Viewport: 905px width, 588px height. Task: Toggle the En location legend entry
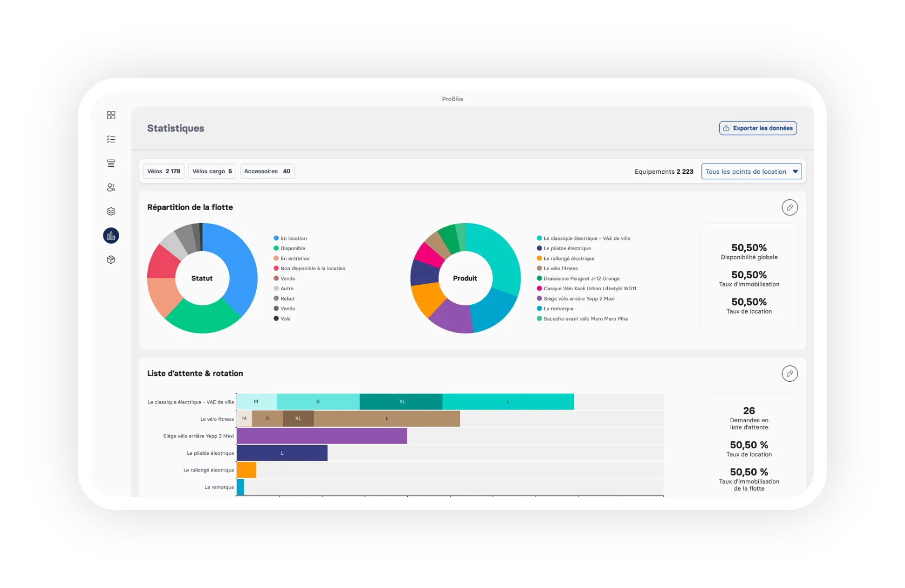coord(290,238)
